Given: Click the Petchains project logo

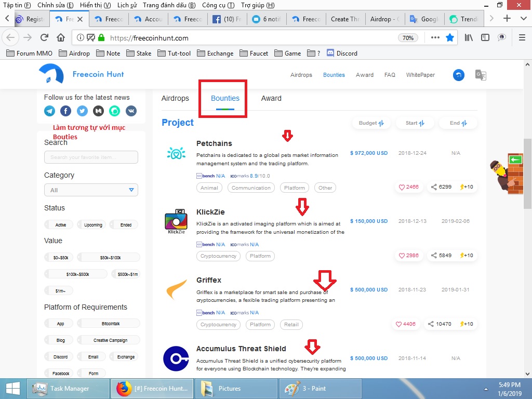Looking at the screenshot, I should tap(176, 153).
